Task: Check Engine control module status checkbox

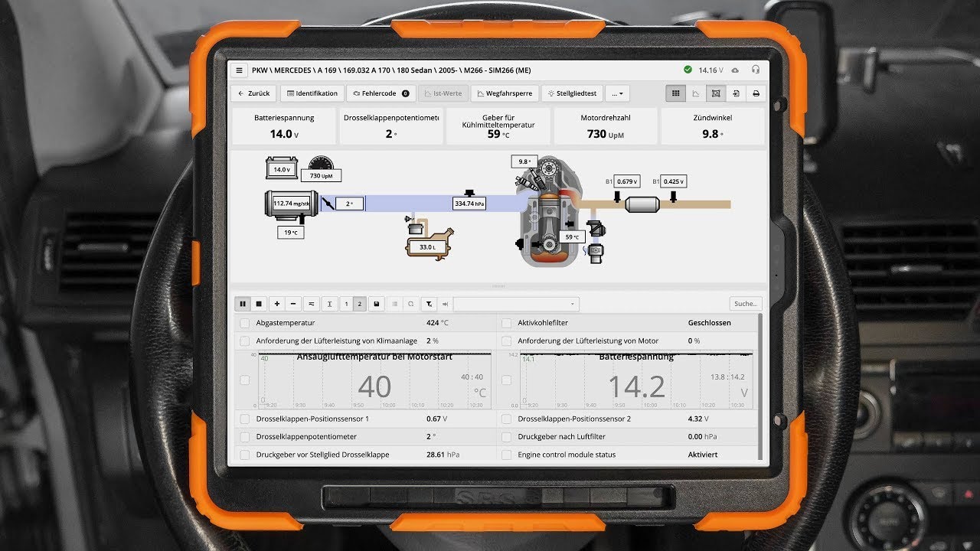Action: [x=507, y=455]
